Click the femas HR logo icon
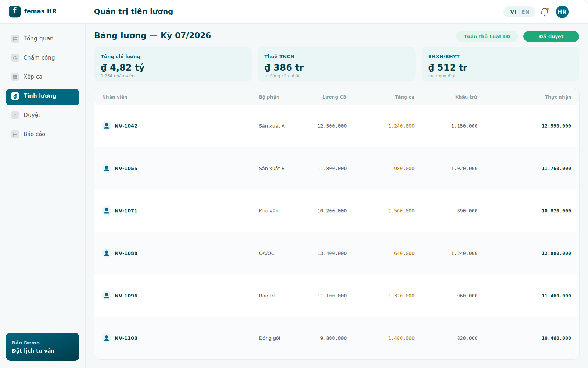This screenshot has height=368, width=588. [x=15, y=11]
